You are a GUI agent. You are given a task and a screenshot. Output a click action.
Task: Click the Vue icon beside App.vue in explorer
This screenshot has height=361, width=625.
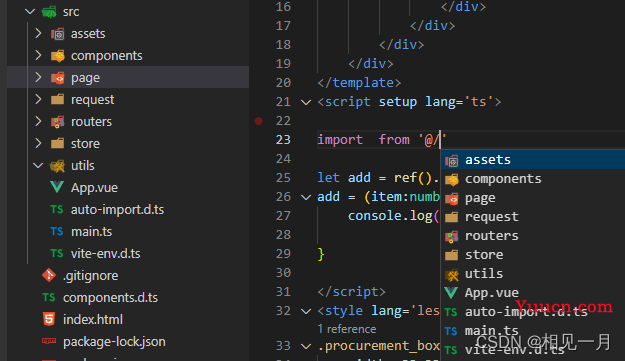pyautogui.click(x=57, y=187)
